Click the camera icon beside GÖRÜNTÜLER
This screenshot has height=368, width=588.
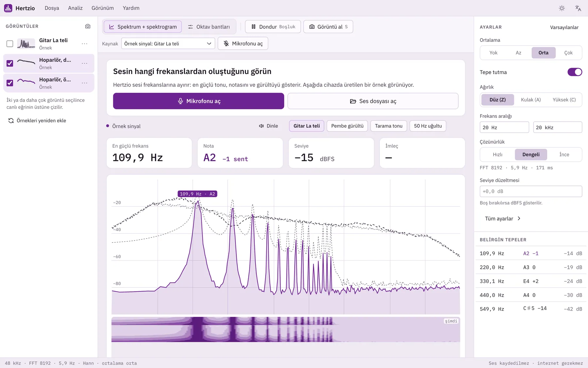click(x=88, y=26)
